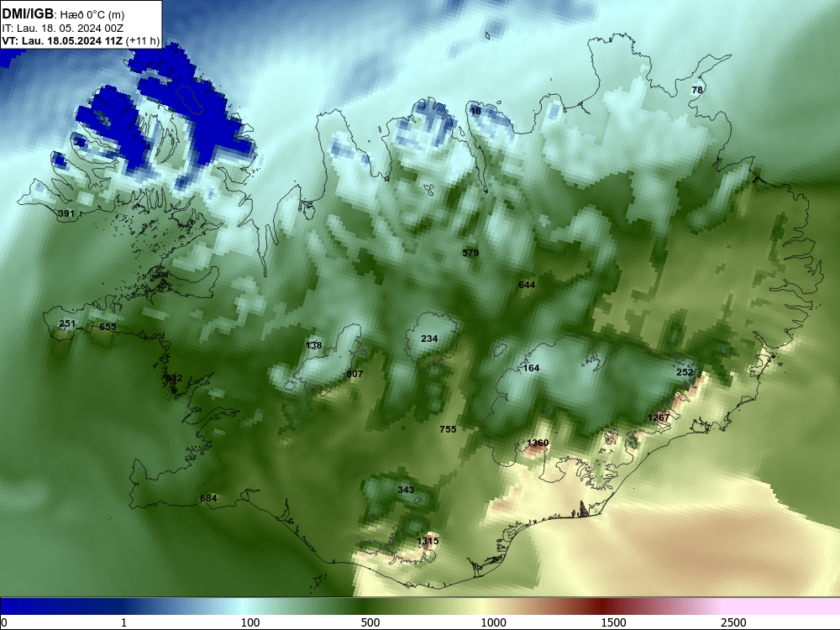Click the 138 value label
The image size is (840, 630).
(313, 345)
